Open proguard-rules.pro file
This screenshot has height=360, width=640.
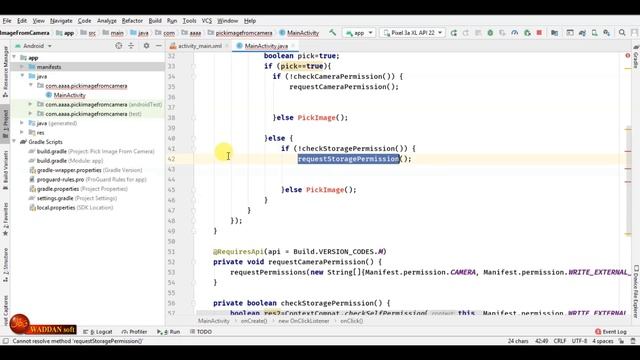[87, 180]
